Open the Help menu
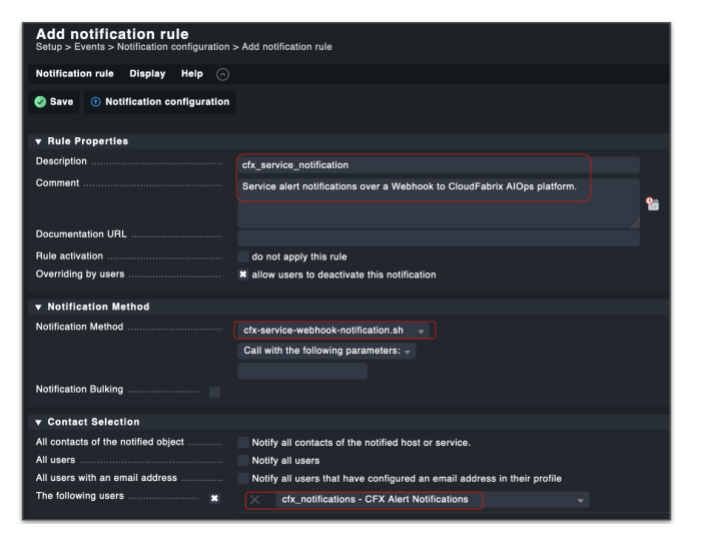The image size is (701, 540). click(192, 74)
